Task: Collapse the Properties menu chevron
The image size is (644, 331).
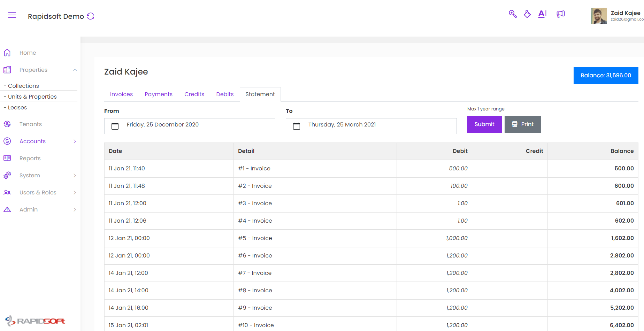Action: [x=75, y=70]
